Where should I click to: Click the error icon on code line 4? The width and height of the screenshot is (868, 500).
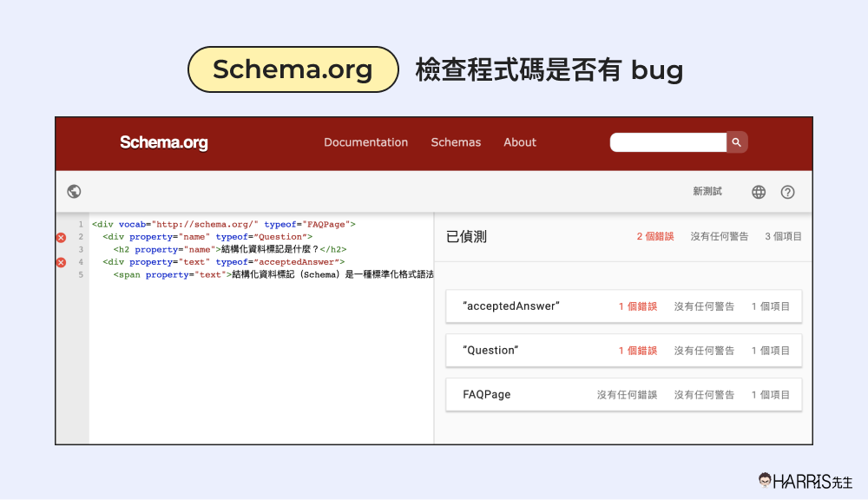tap(61, 262)
